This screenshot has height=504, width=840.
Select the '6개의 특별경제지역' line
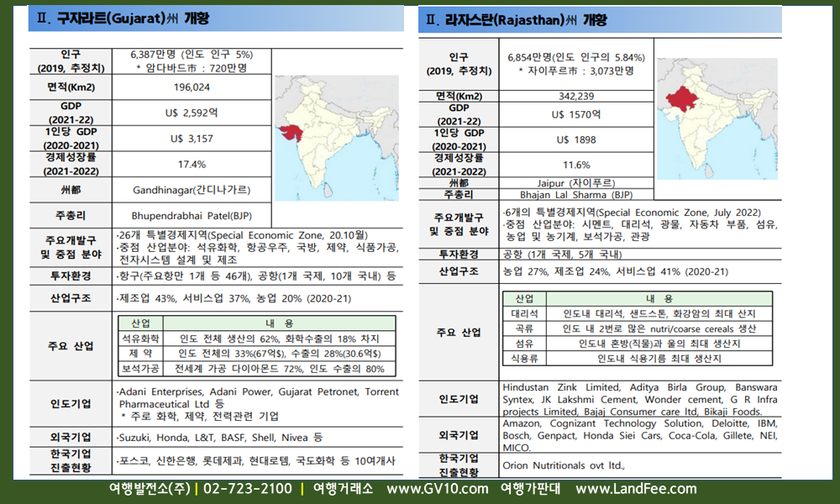[633, 213]
